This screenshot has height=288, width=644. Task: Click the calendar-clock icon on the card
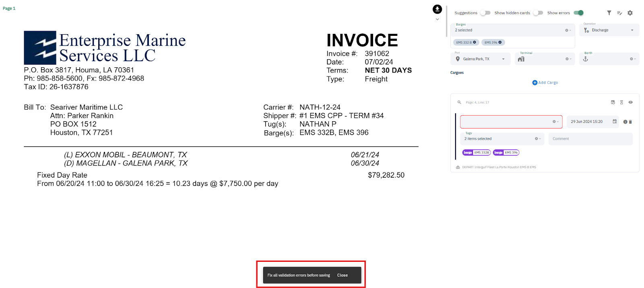[x=613, y=102]
